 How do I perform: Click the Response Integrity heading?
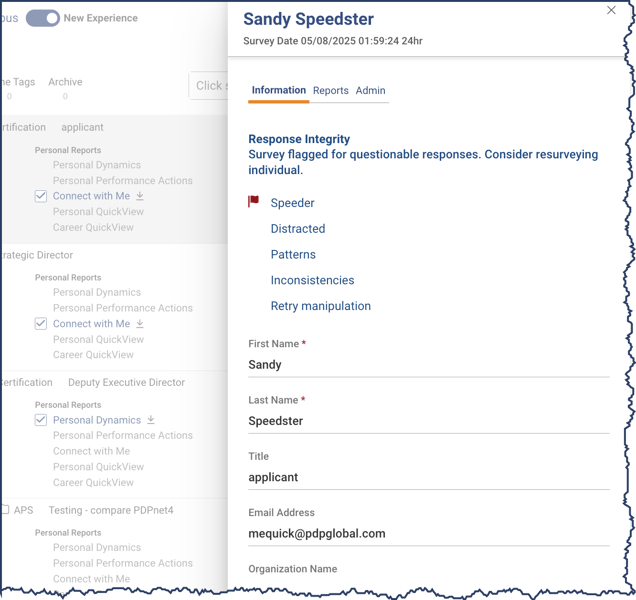tap(299, 139)
